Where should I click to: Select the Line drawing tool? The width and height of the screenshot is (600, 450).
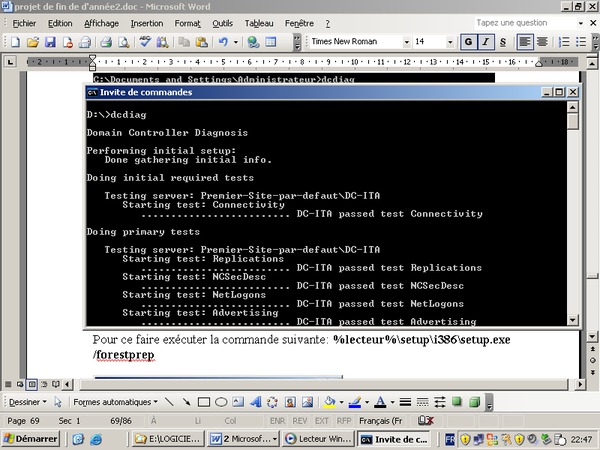pyautogui.click(x=169, y=402)
